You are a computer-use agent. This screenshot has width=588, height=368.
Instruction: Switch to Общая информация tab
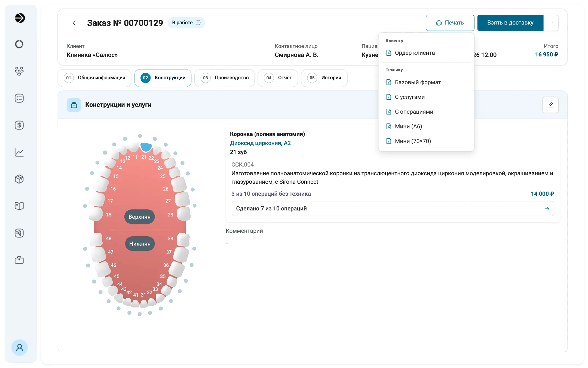(x=94, y=78)
